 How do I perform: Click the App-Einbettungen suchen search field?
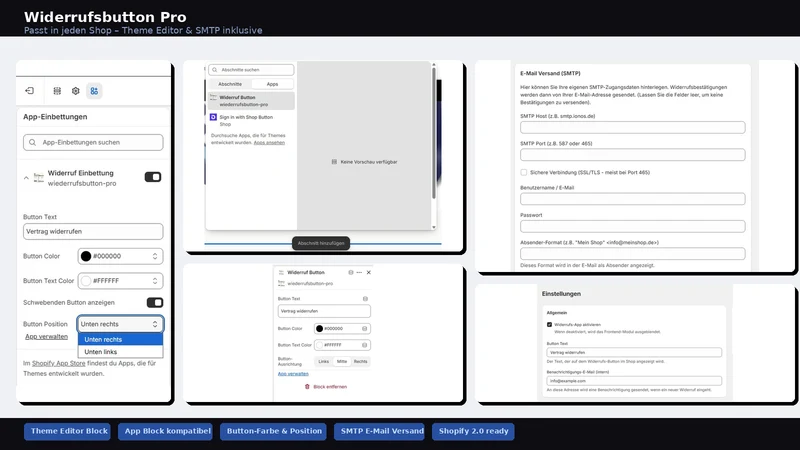click(x=93, y=142)
